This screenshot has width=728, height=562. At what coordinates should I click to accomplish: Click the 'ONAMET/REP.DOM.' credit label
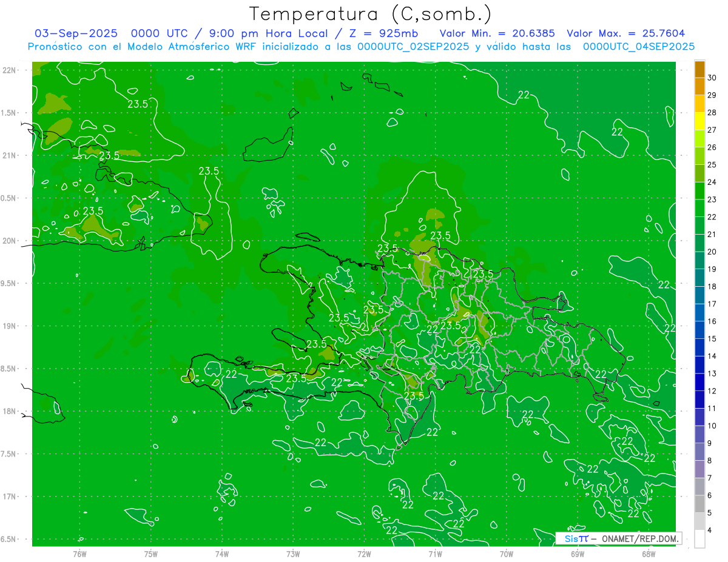coord(641,538)
